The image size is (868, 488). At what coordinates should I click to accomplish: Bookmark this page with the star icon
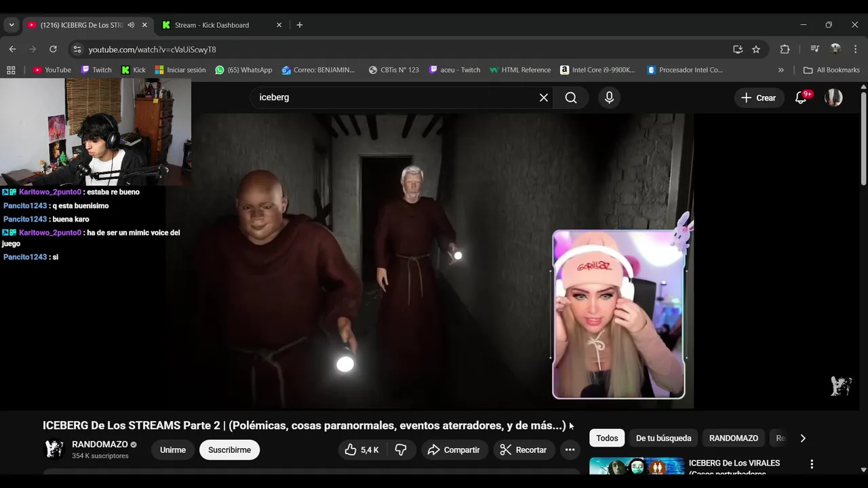tap(756, 49)
